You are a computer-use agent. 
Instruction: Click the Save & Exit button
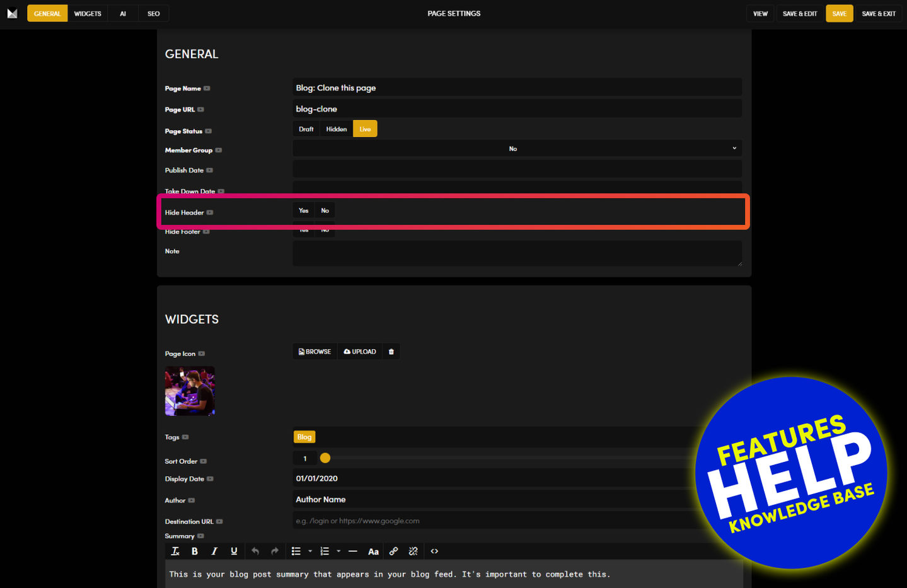point(879,14)
